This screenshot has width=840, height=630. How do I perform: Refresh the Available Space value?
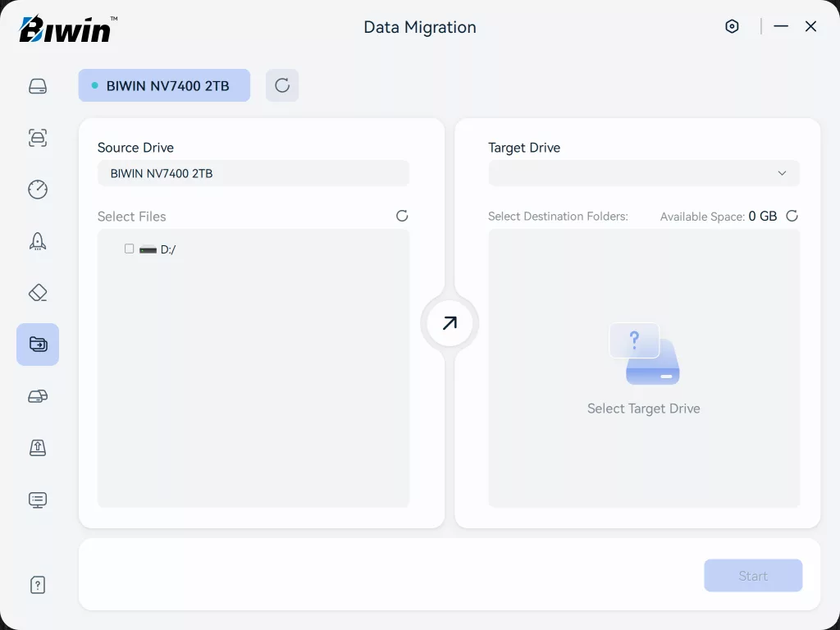point(792,216)
